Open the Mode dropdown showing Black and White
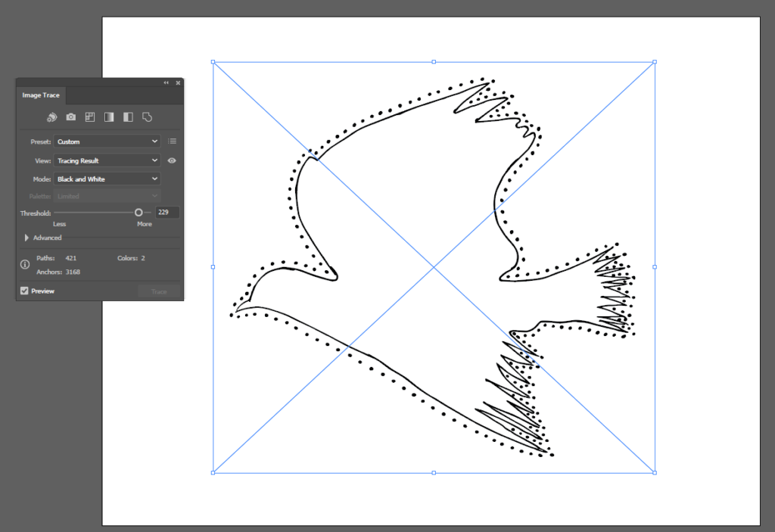Screen dimensions: 775x532 pyautogui.click(x=107, y=179)
